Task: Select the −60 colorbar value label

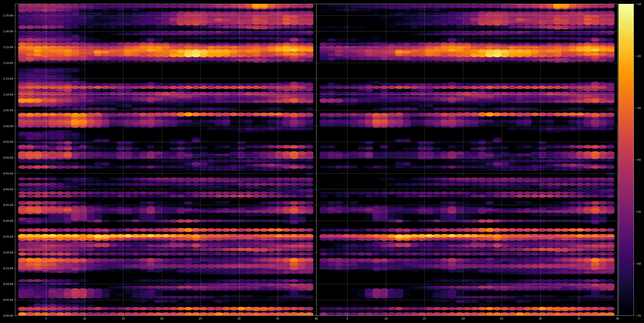Action: tap(638, 264)
